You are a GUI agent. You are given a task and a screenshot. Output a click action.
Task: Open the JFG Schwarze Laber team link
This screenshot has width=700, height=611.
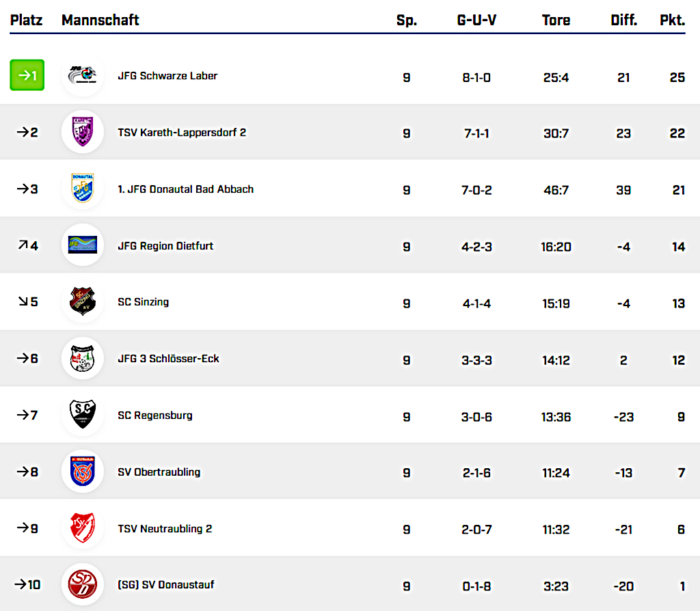click(167, 76)
